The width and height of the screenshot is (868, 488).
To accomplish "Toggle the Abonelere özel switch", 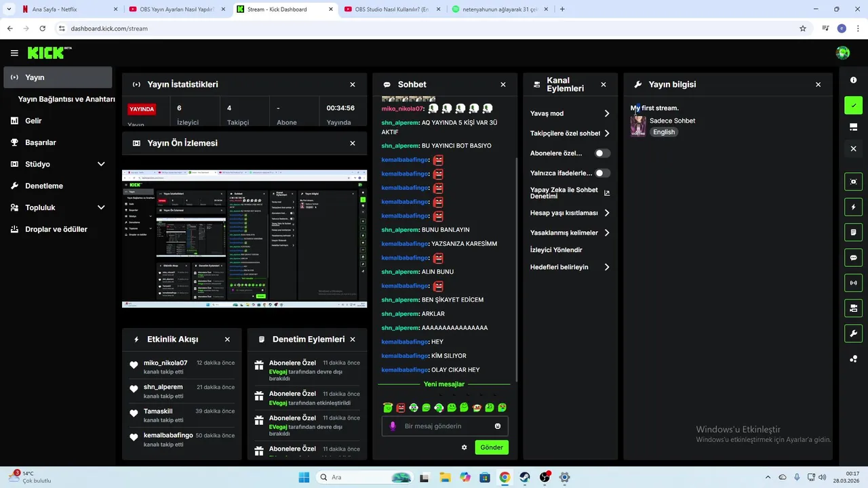I will point(602,153).
